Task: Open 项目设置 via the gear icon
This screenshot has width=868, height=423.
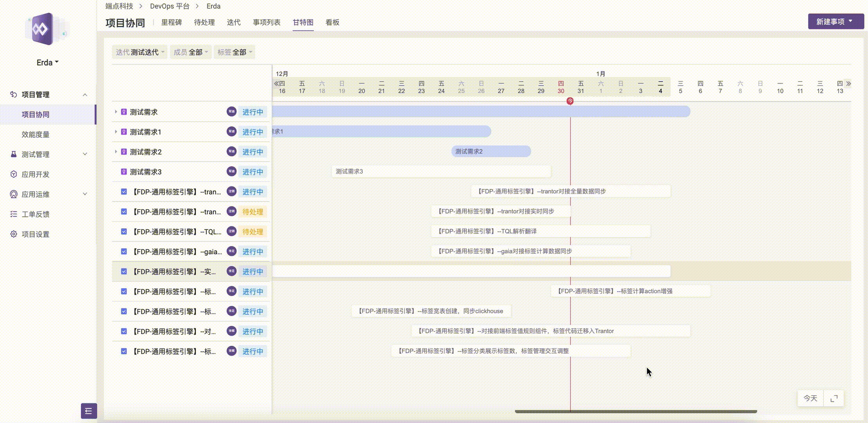Action: [x=13, y=234]
